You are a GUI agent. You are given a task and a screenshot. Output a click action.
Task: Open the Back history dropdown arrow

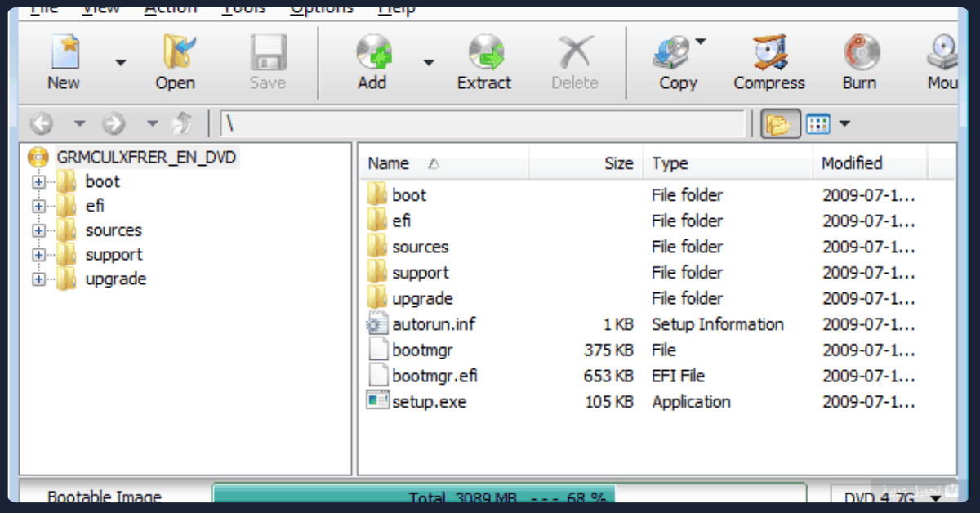point(79,123)
